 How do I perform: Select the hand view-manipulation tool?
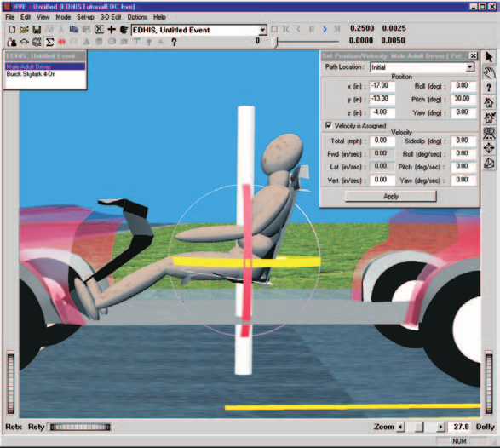tap(489, 72)
